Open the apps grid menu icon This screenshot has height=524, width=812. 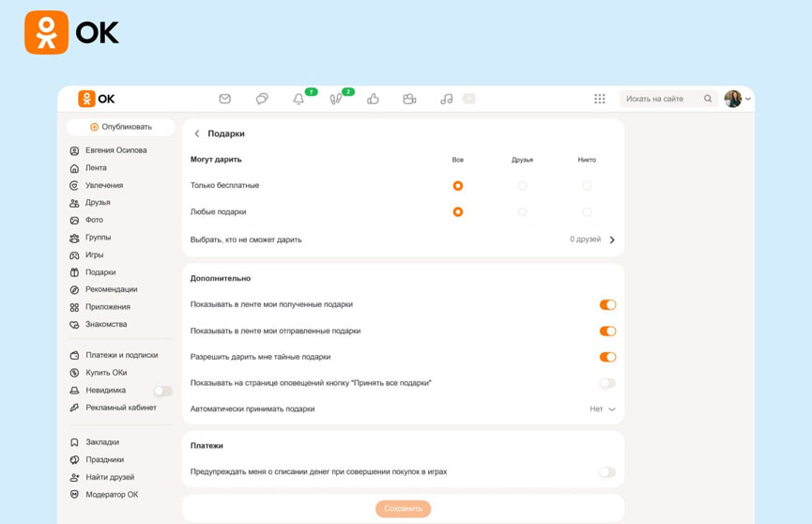coord(599,99)
